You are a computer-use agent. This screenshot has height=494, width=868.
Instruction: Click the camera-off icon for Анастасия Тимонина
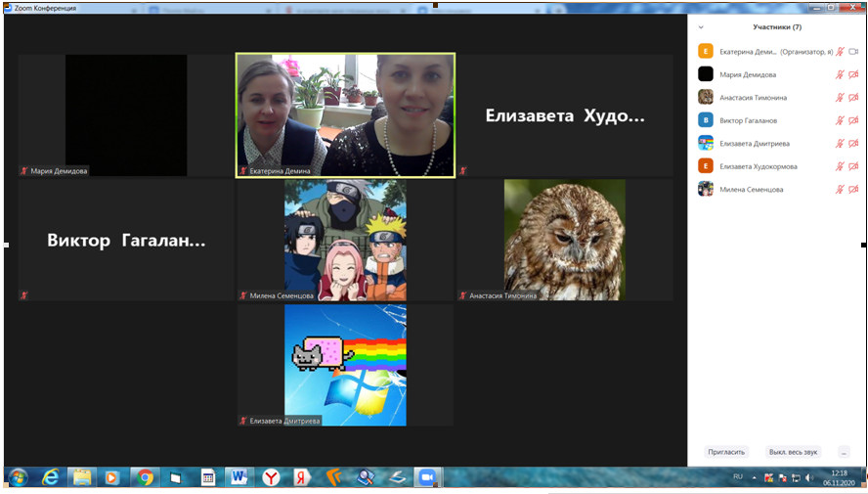coord(853,98)
